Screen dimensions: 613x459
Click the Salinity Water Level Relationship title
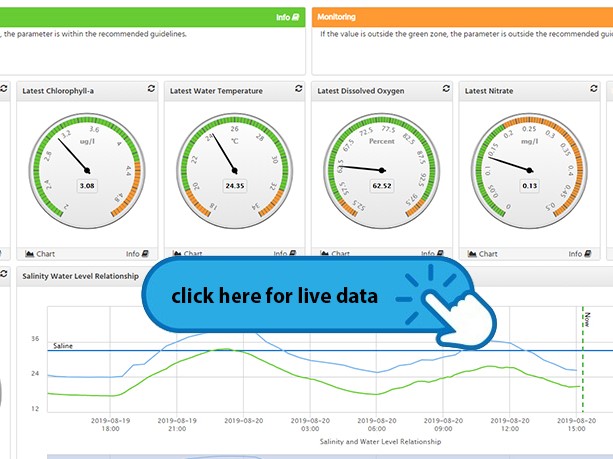click(x=81, y=276)
